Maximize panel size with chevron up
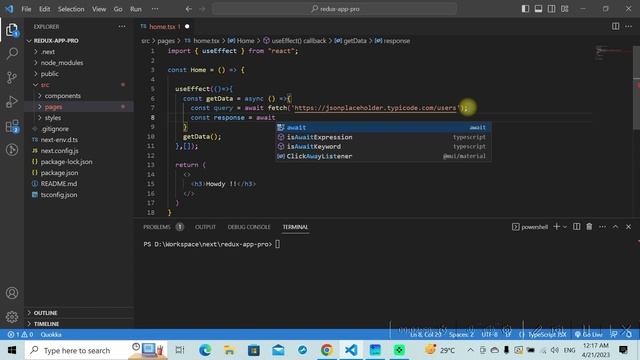This screenshot has width=640, height=360. 615,227
